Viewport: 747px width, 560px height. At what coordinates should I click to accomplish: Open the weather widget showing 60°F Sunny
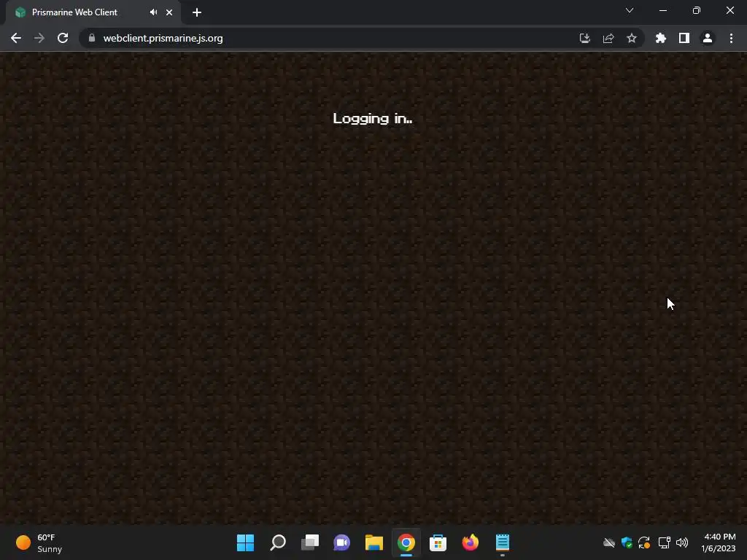click(x=39, y=542)
